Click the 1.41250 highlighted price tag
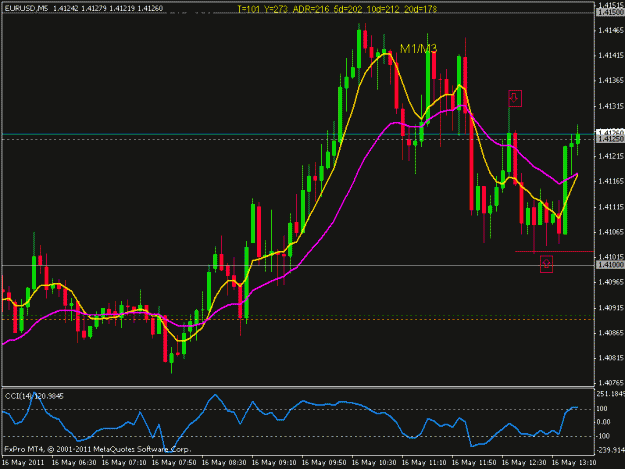This screenshot has height=469, width=625. pyautogui.click(x=610, y=139)
